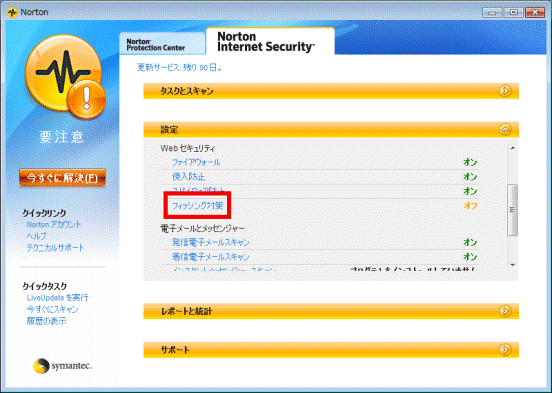The image size is (552, 393).
Task: Click the サポート header bar
Action: click(x=331, y=350)
